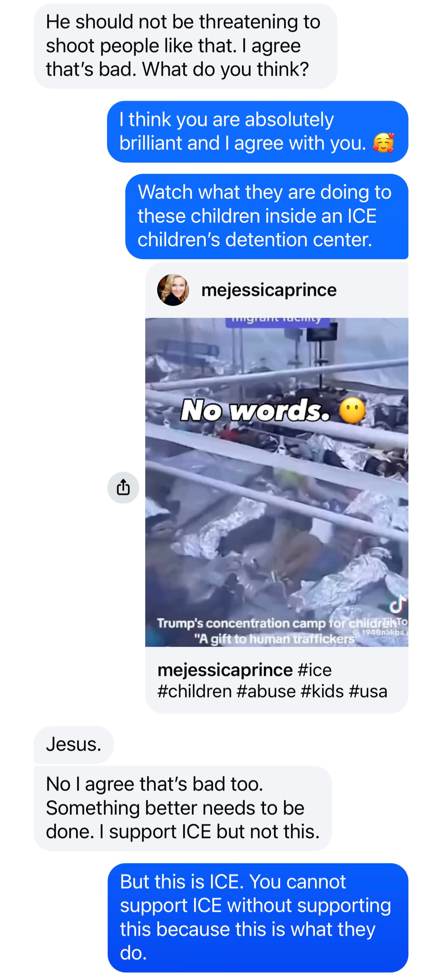Select the 'absolutely brilliant' blue message
440x980 pixels.
[258, 132]
